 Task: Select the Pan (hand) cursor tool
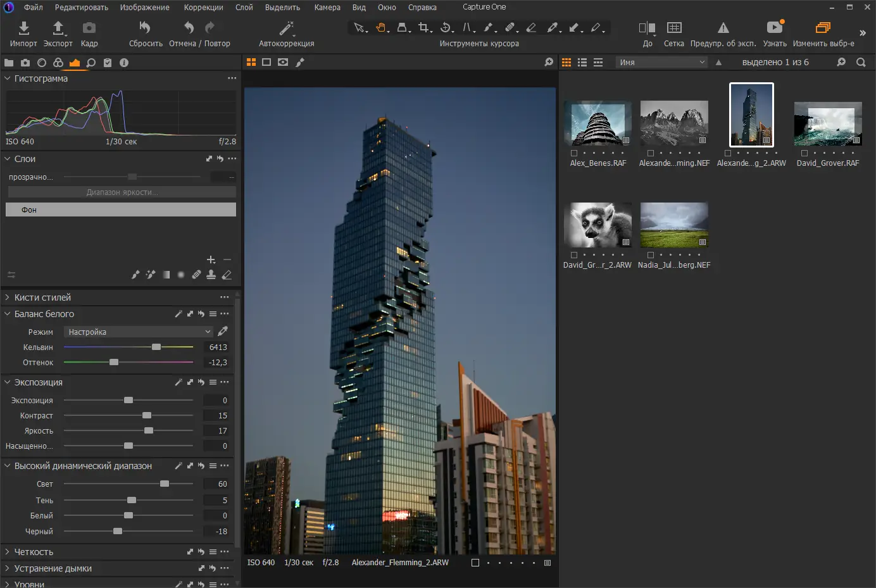382,28
